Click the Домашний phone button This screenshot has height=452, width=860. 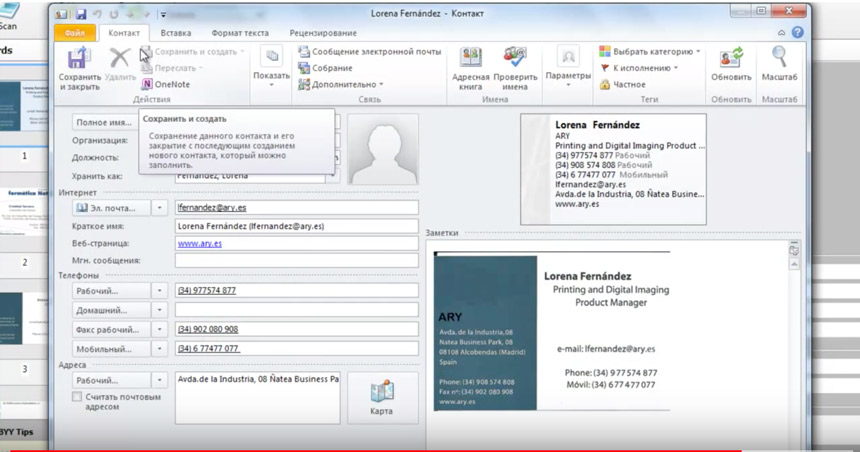click(x=111, y=310)
